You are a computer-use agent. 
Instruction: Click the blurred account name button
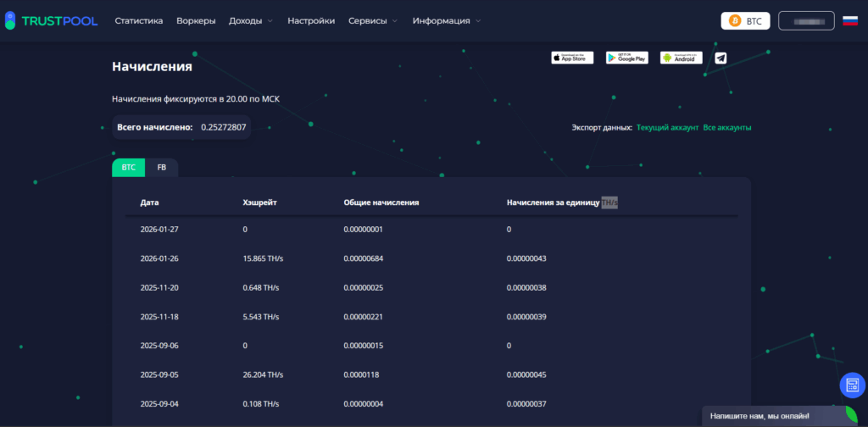click(806, 20)
